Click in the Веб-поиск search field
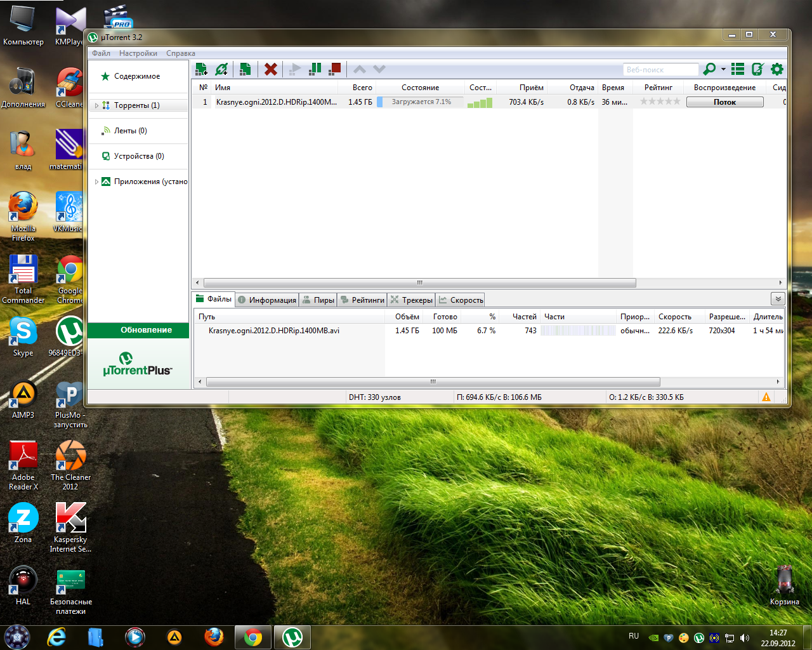Screen dimensions: 812x650 [660, 70]
